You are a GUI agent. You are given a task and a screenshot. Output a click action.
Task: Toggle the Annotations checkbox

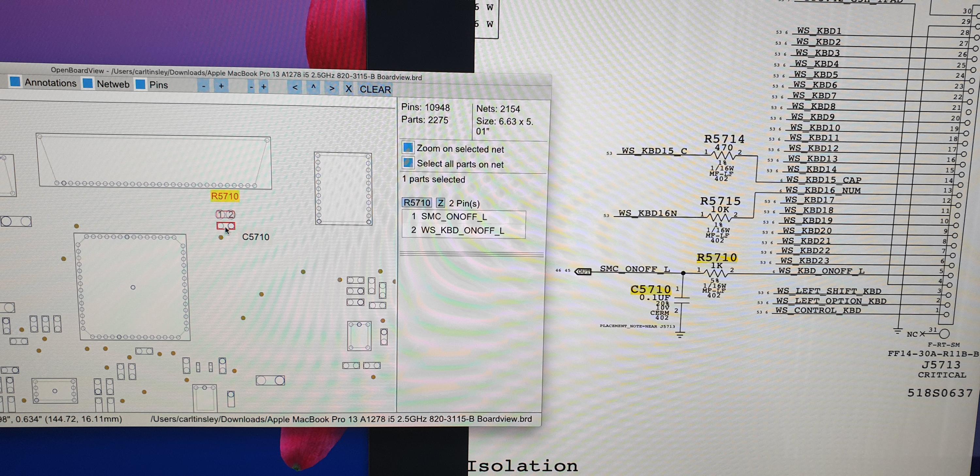(x=15, y=82)
